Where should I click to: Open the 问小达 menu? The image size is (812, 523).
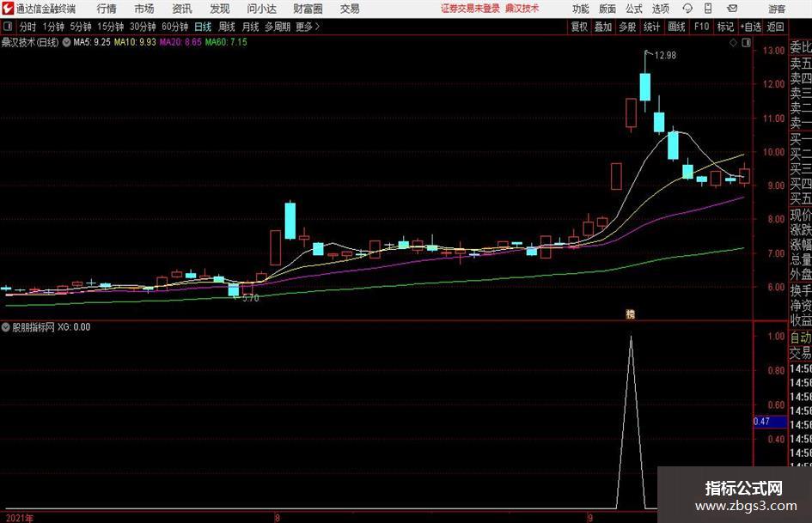(x=261, y=9)
